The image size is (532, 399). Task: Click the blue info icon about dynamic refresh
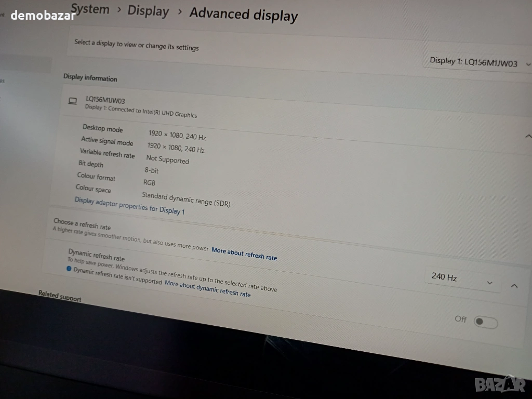coord(69,269)
